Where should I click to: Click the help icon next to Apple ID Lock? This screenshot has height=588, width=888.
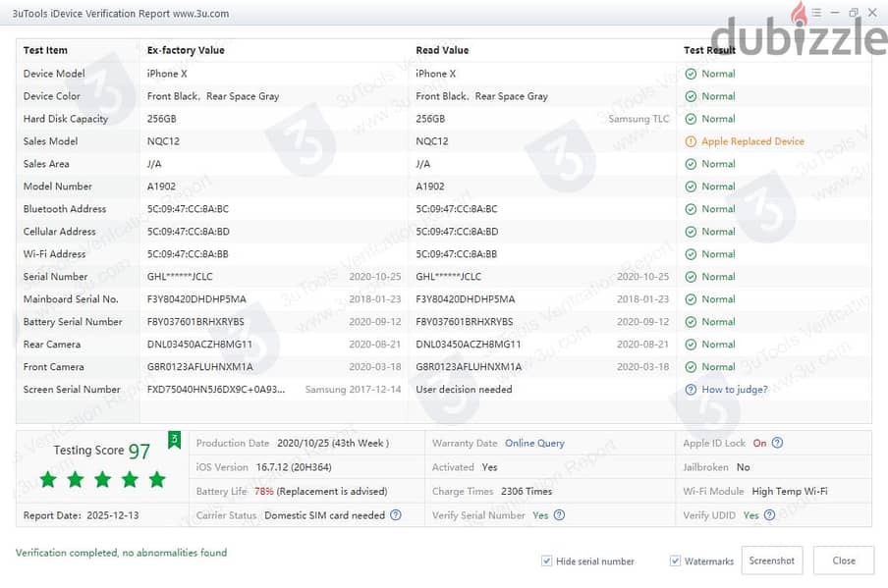tap(778, 443)
